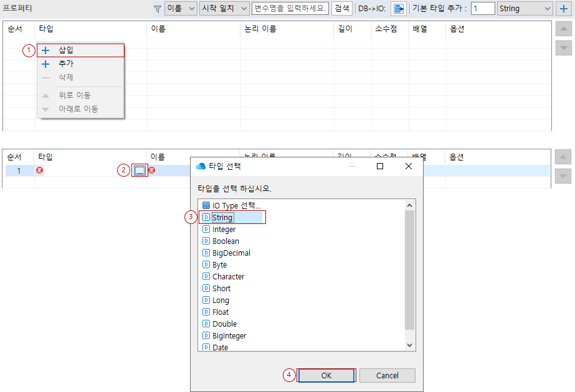
Task: Open the type picker via the ellipsis button
Action: coord(141,169)
